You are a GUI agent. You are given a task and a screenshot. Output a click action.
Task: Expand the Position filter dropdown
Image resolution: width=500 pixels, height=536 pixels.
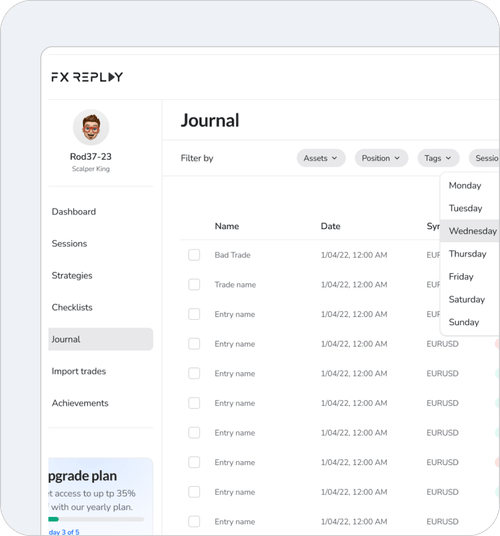click(381, 158)
